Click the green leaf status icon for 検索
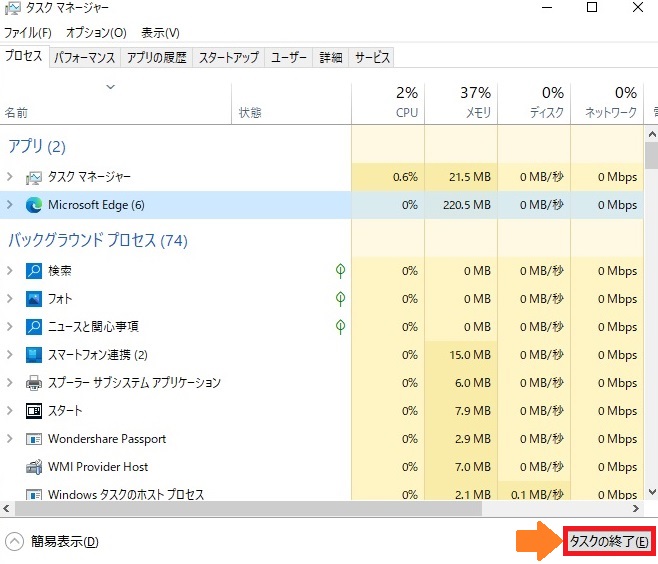658x564 pixels. 340,271
